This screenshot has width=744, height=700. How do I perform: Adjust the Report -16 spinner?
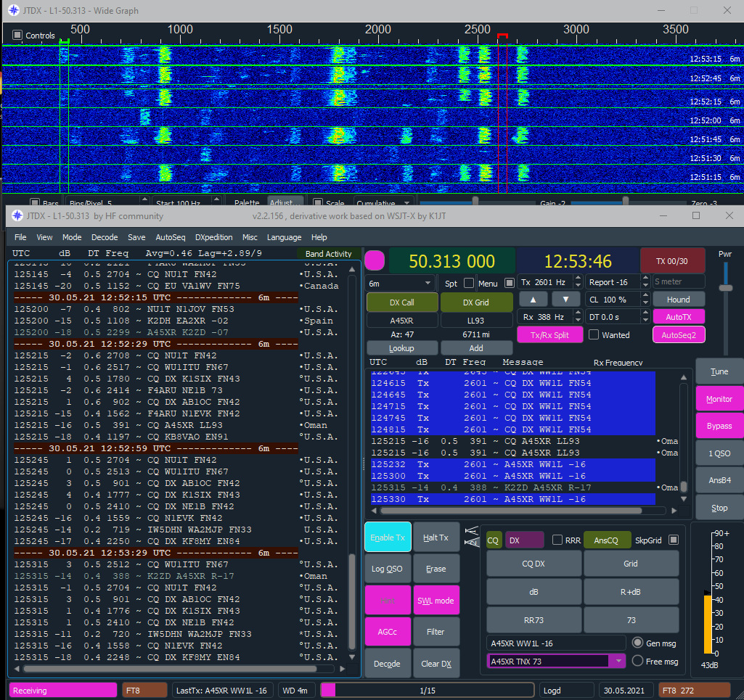click(645, 282)
